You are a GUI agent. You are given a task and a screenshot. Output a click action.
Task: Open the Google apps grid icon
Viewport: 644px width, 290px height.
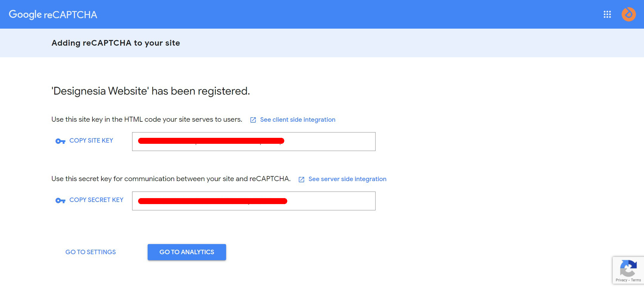tap(607, 14)
